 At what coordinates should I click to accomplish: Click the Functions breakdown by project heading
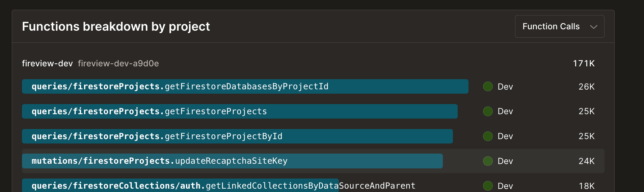coord(116,27)
